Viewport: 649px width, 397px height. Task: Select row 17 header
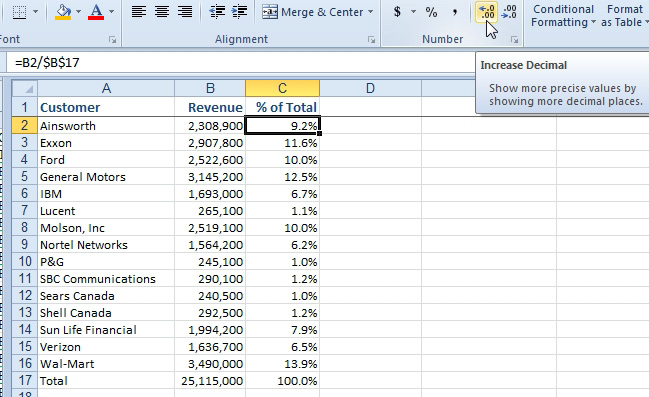tap(24, 380)
